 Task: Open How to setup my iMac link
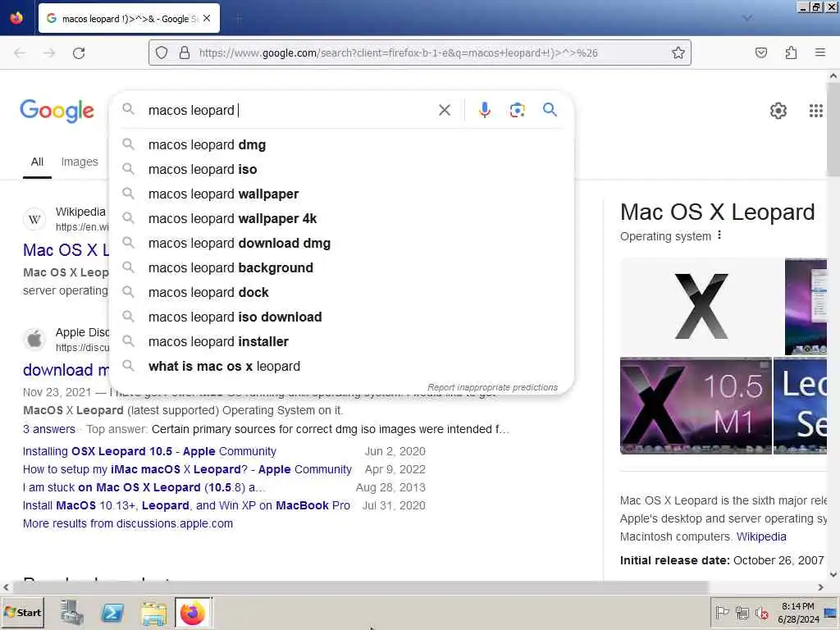point(187,469)
